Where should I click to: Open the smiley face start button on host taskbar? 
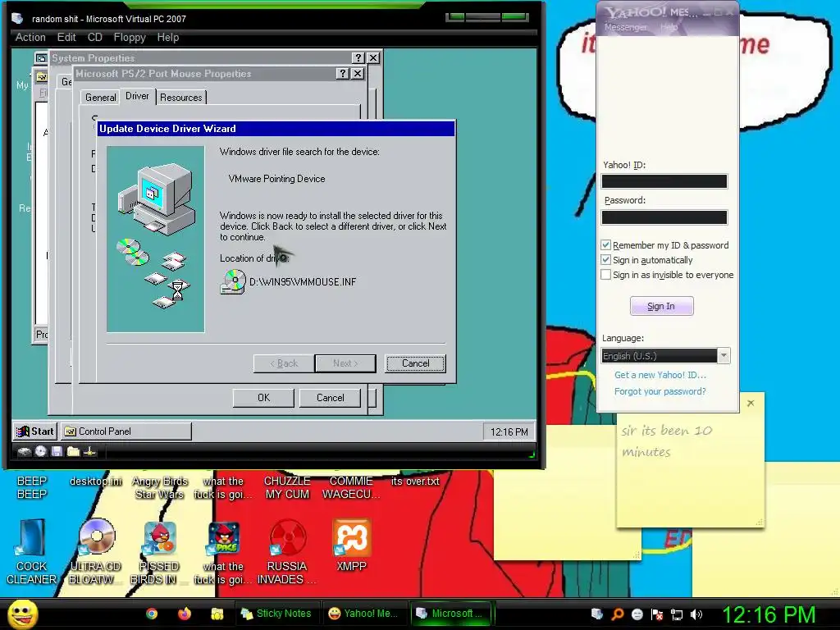coord(23,614)
